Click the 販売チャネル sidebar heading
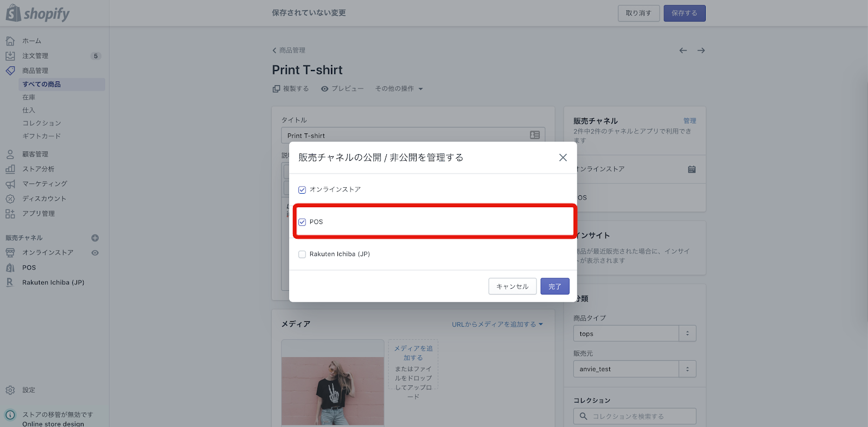Screen dimensions: 868x427 click(24, 238)
